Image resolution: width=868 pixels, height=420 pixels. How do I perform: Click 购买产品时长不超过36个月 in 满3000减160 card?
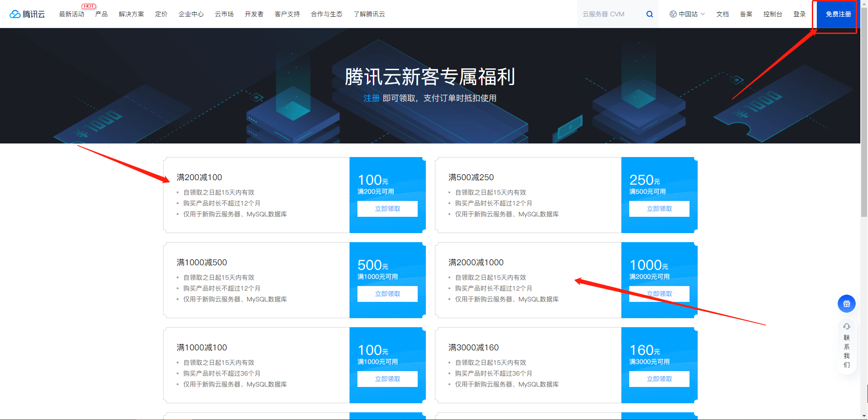point(493,373)
